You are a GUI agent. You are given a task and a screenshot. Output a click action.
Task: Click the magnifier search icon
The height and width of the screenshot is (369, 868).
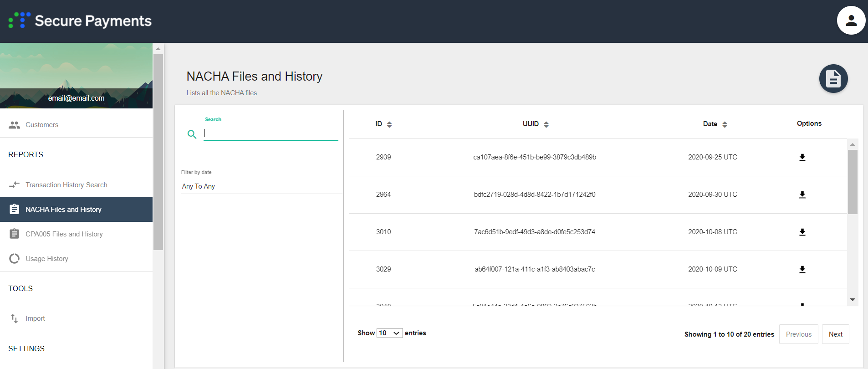tap(192, 134)
